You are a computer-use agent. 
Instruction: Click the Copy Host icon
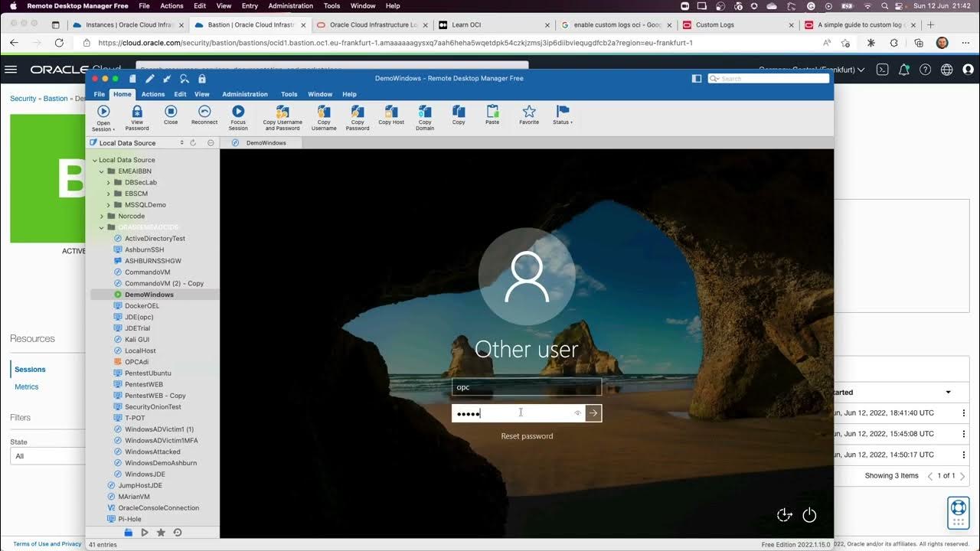point(391,115)
